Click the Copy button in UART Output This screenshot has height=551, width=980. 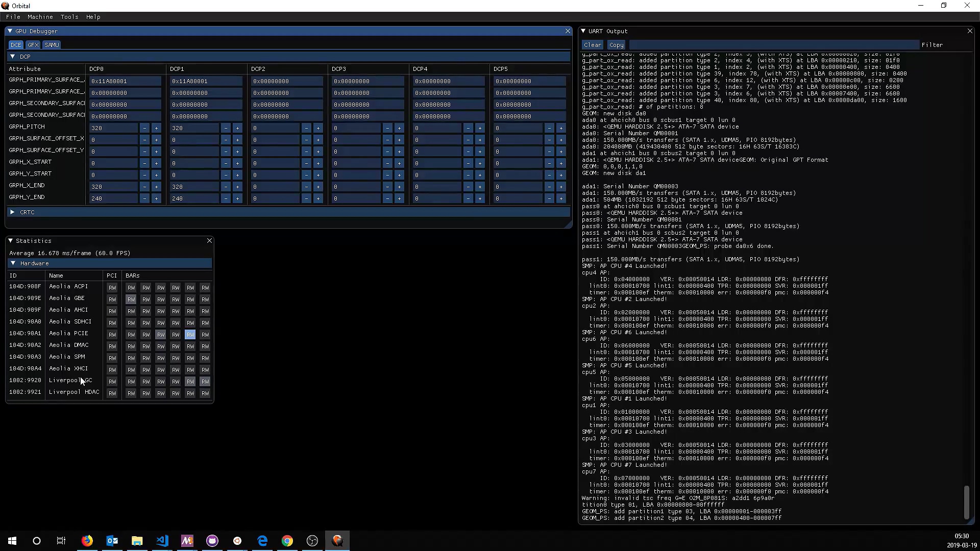616,44
